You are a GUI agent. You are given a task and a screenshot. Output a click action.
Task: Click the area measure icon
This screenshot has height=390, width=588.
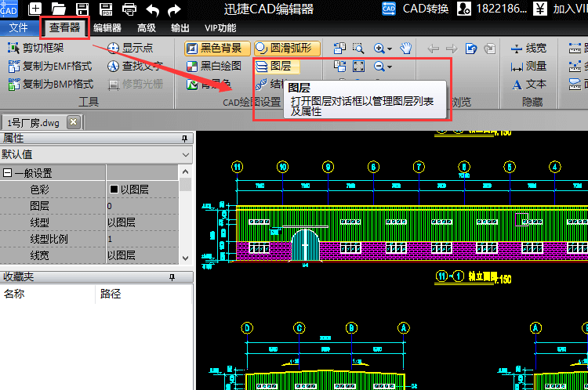tap(575, 85)
